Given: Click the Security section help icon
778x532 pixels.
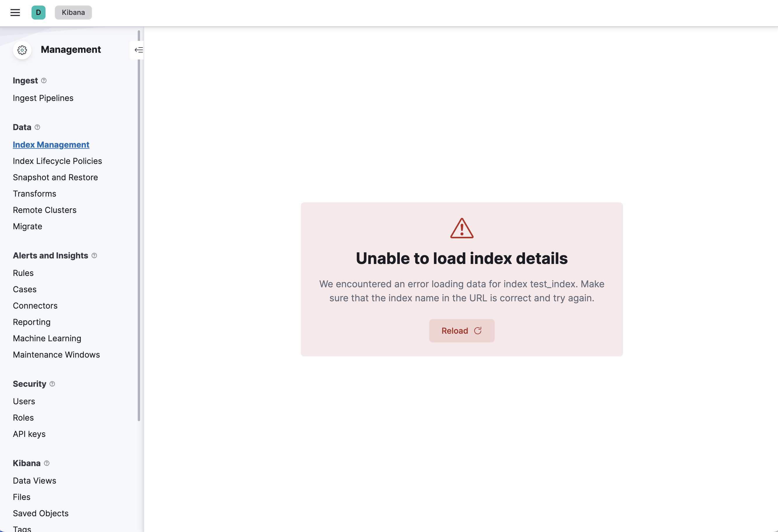Looking at the screenshot, I should coord(52,384).
